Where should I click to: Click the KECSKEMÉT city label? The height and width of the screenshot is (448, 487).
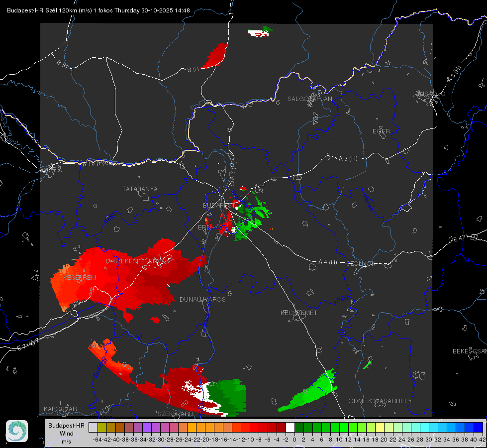[x=299, y=313]
